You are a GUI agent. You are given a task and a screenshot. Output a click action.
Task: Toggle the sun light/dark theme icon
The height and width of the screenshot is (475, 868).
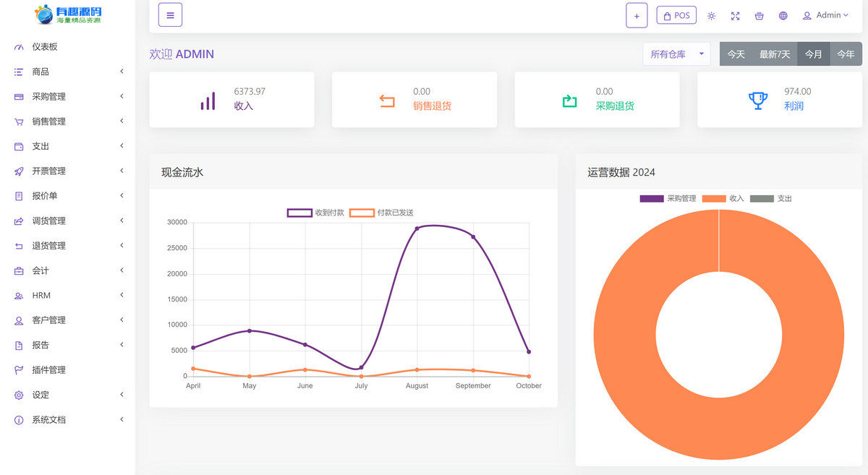coord(712,16)
